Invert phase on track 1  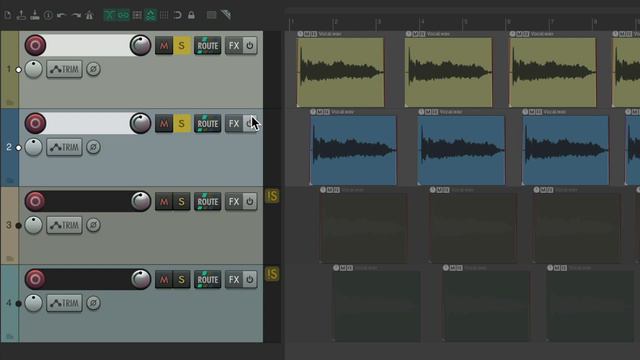pyautogui.click(x=93, y=69)
